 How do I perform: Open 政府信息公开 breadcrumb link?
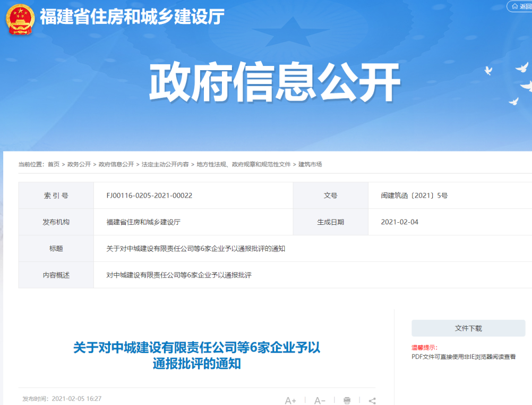[116, 165]
